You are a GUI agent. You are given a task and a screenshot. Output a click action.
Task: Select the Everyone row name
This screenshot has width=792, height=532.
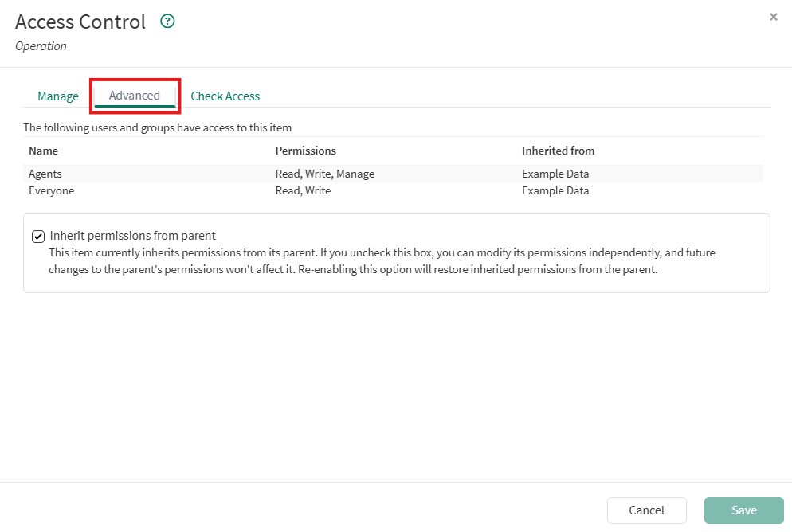pos(51,190)
